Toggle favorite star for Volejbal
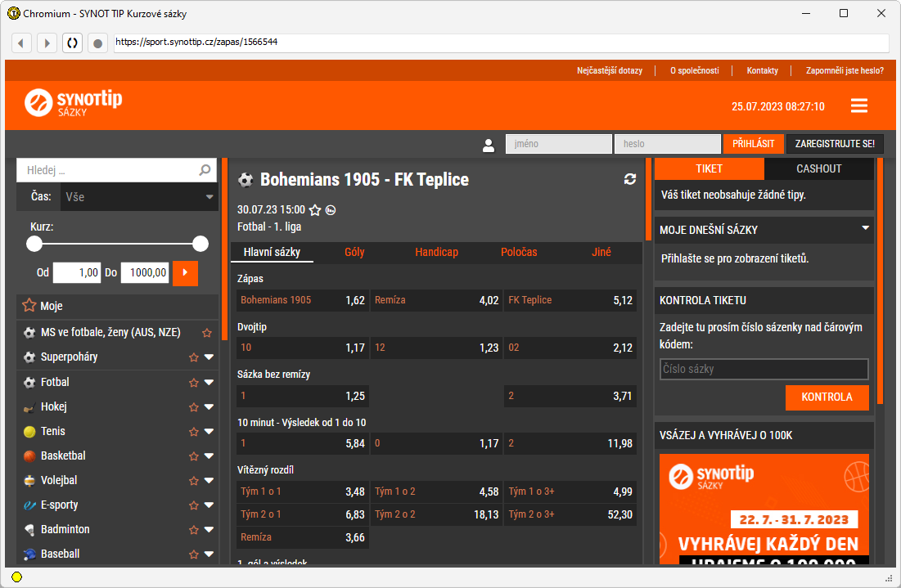 (194, 481)
